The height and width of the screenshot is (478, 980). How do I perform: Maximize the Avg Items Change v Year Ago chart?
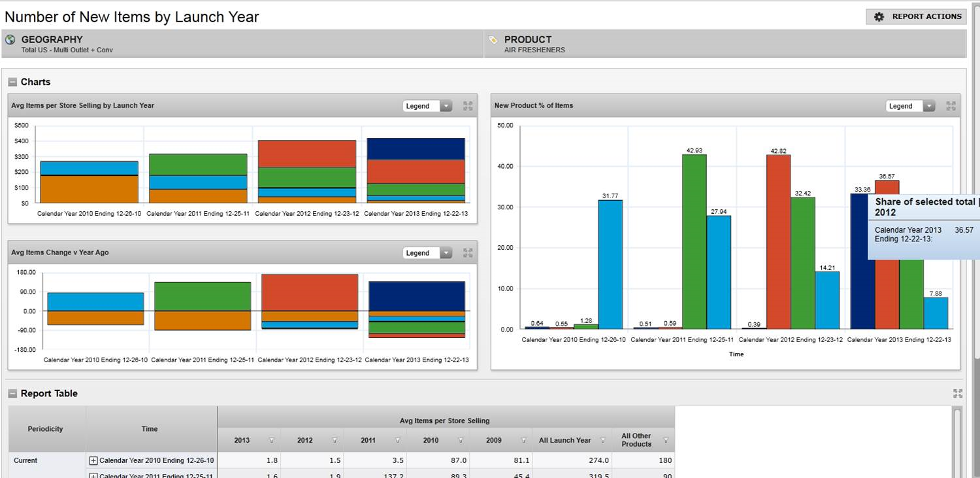click(x=468, y=253)
